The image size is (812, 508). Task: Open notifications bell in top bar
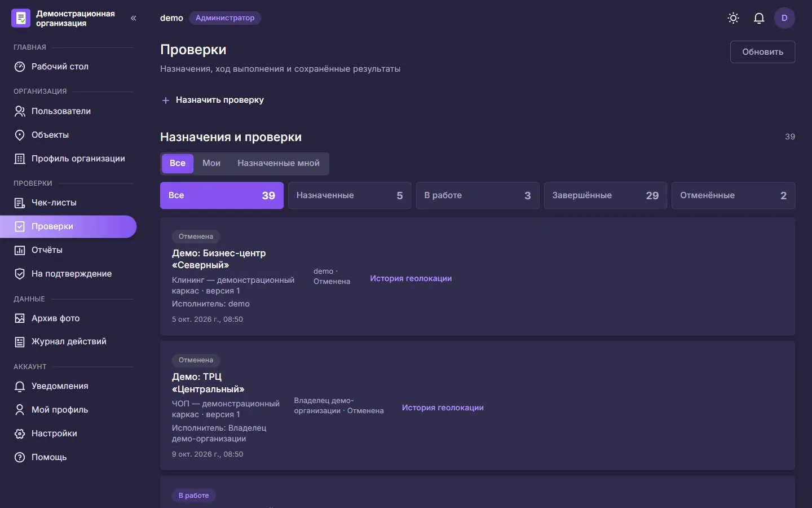coord(759,18)
